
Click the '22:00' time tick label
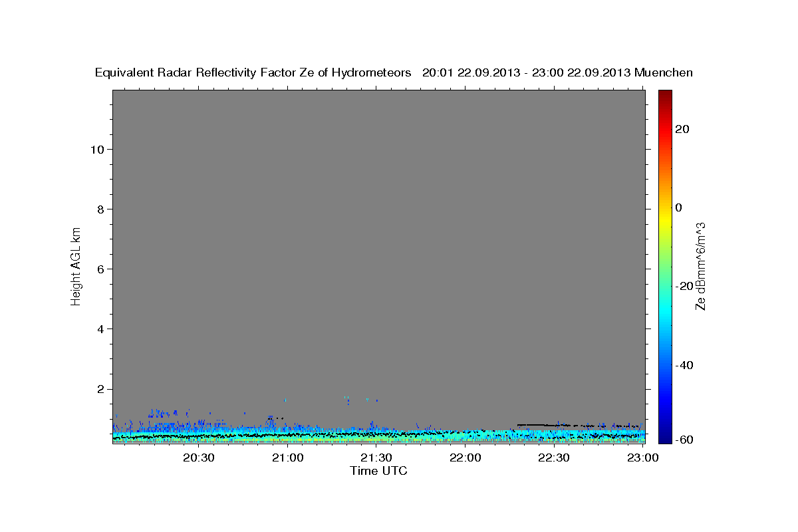pyautogui.click(x=465, y=458)
